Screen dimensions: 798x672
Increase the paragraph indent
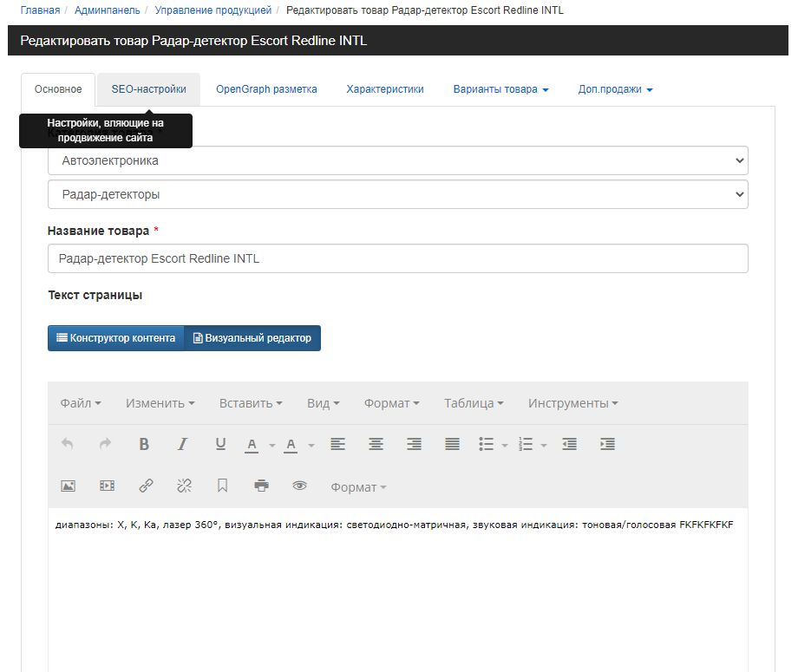[x=608, y=444]
